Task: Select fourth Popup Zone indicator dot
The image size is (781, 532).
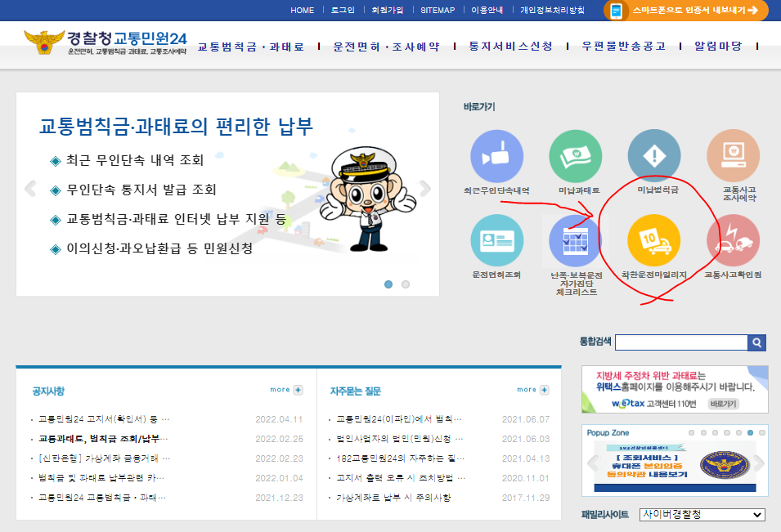Action: [727, 432]
